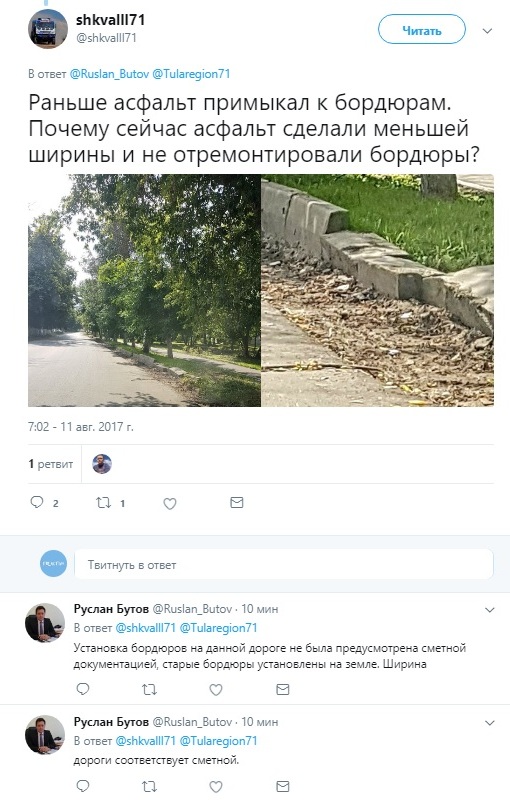
Task: Follow shkvalll71 with the Читать button
Action: tap(422, 30)
